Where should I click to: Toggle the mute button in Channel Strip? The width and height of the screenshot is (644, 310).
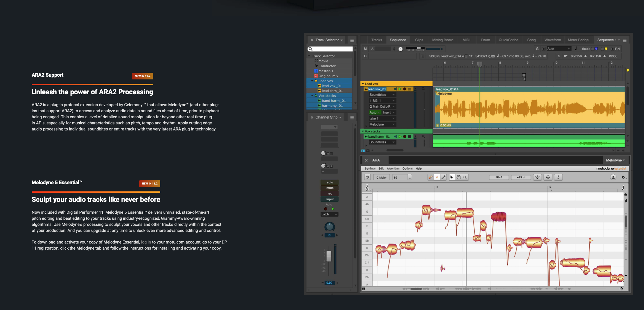(x=330, y=188)
